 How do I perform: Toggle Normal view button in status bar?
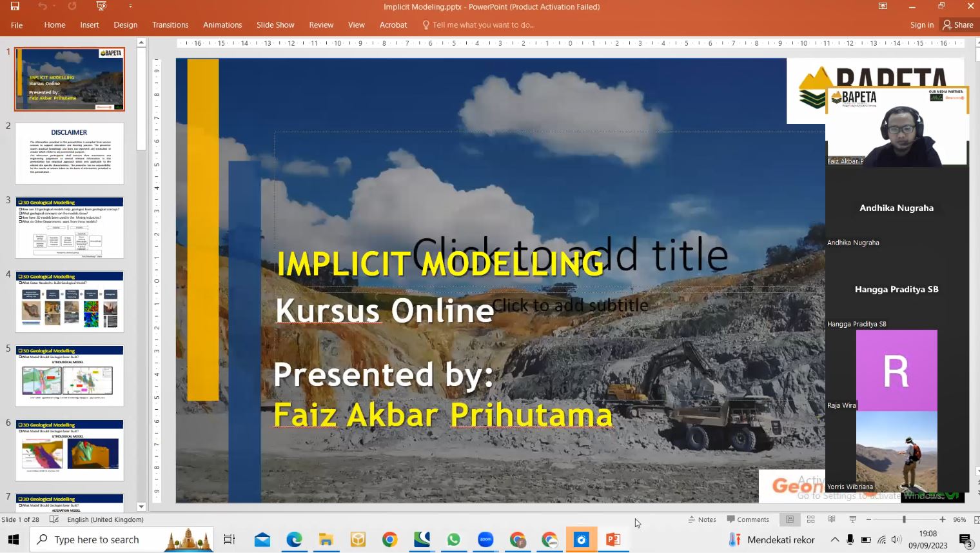(x=790, y=519)
